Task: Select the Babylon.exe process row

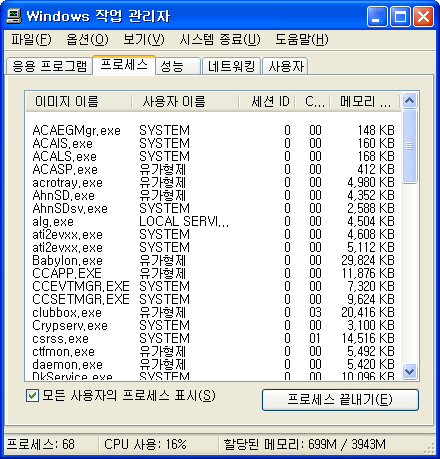Action: coord(213,260)
